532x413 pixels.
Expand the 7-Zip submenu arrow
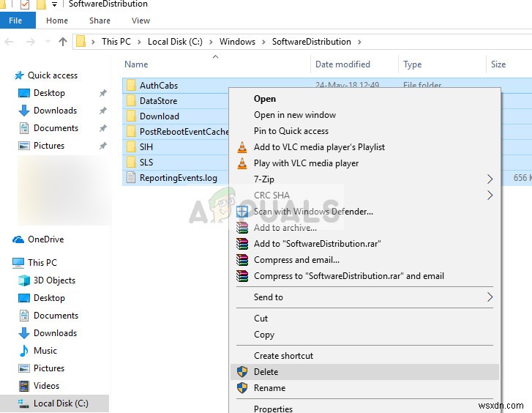[x=490, y=179]
